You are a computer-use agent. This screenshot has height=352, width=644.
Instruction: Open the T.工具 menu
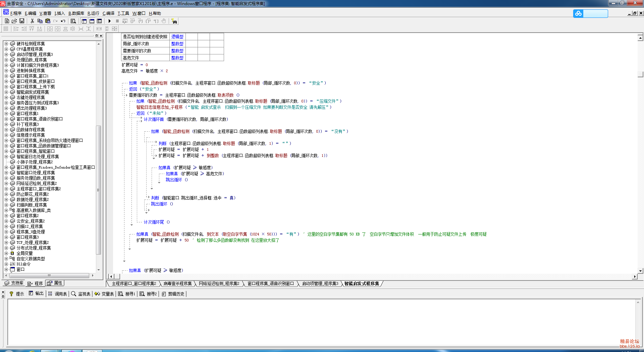(x=123, y=13)
